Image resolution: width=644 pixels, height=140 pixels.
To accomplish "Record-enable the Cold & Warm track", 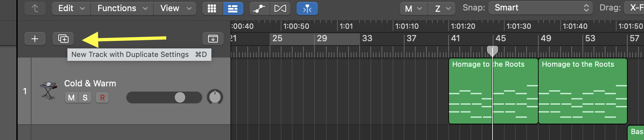I will point(102,97).
